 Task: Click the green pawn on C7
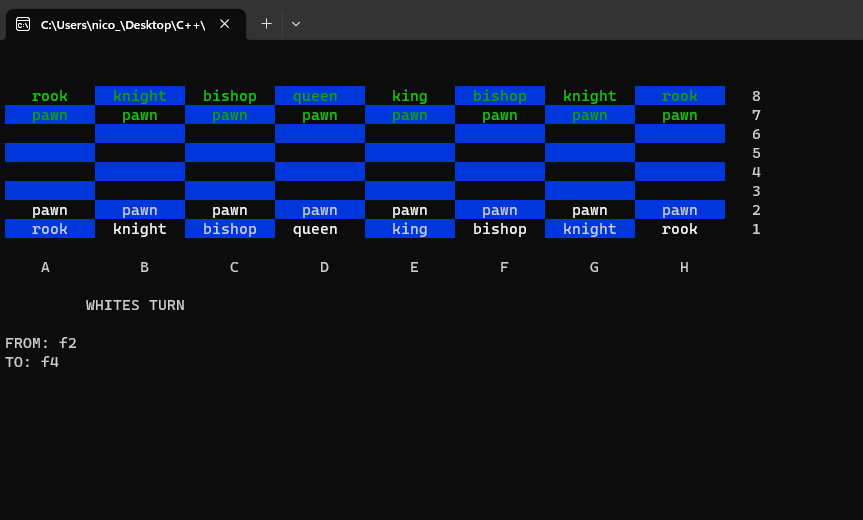(230, 116)
